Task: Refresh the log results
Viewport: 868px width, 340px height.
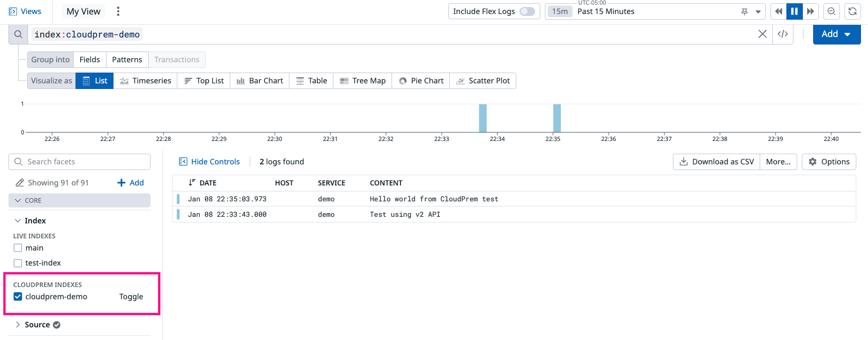Action: (853, 11)
